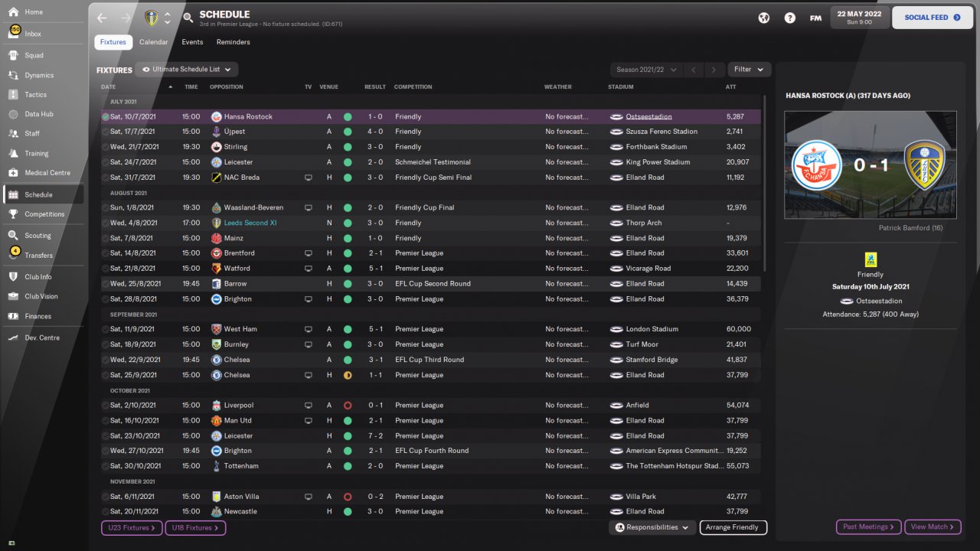Click the TV icon on NAC Breda row
980x551 pixels.
309,178
